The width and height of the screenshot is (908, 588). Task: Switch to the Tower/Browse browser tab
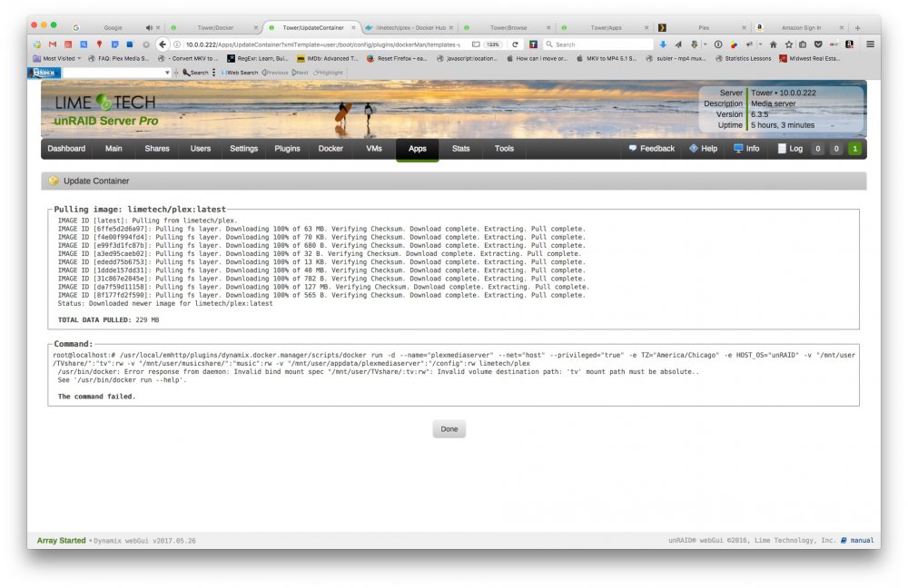(x=508, y=27)
